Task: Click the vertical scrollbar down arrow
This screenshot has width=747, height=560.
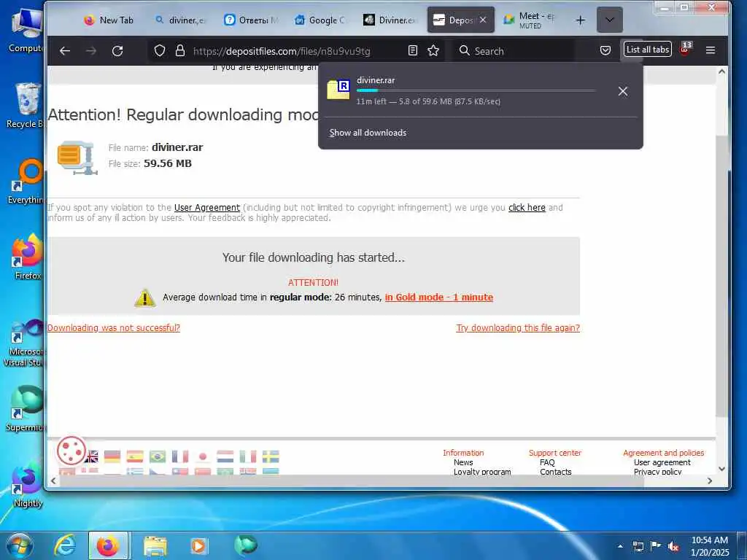Action: tap(721, 469)
